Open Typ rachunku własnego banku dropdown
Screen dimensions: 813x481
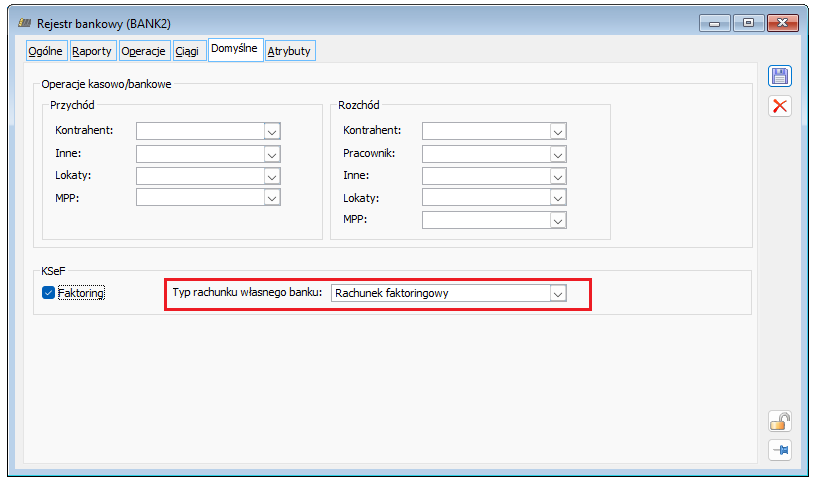pyautogui.click(x=558, y=293)
